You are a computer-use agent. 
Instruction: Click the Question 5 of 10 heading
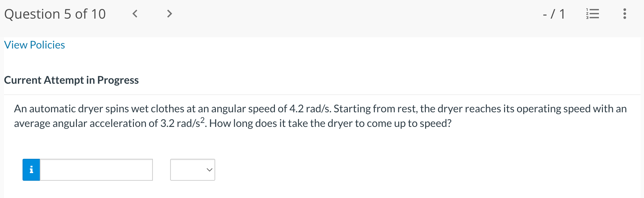[x=55, y=14]
